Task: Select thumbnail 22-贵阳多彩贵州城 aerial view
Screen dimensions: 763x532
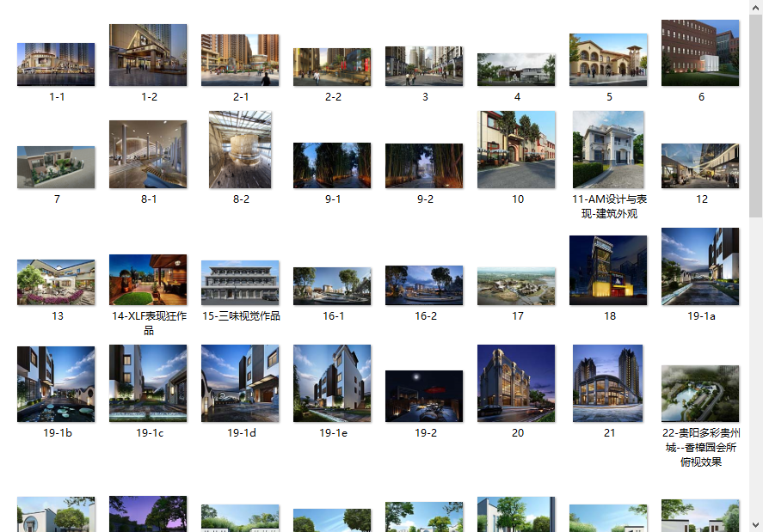Action: (700, 394)
